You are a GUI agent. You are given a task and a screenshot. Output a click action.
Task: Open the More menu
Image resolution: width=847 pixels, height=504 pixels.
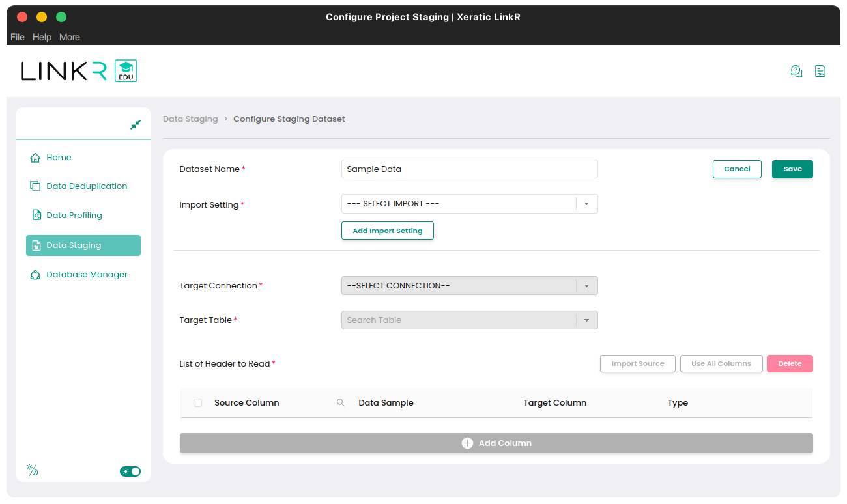70,37
